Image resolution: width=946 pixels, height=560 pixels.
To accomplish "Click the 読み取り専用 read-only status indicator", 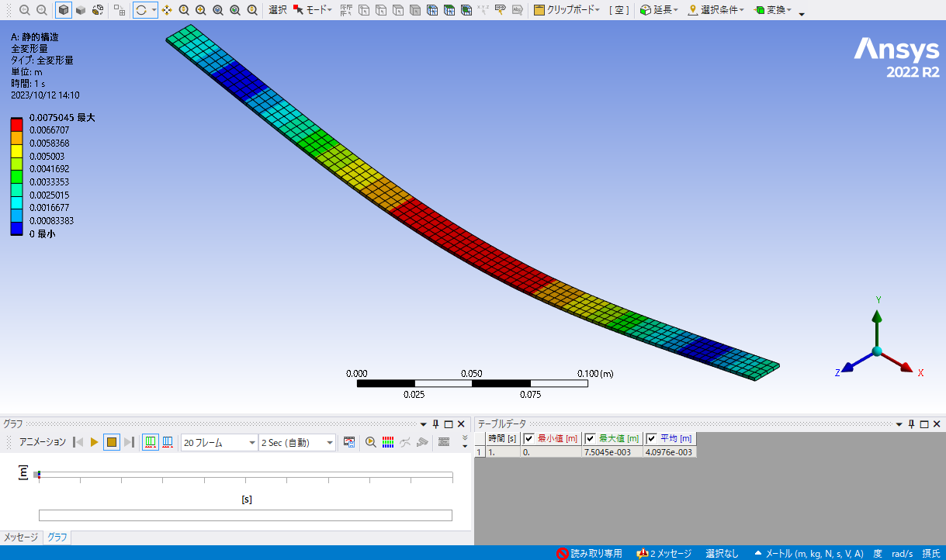I will 589,553.
